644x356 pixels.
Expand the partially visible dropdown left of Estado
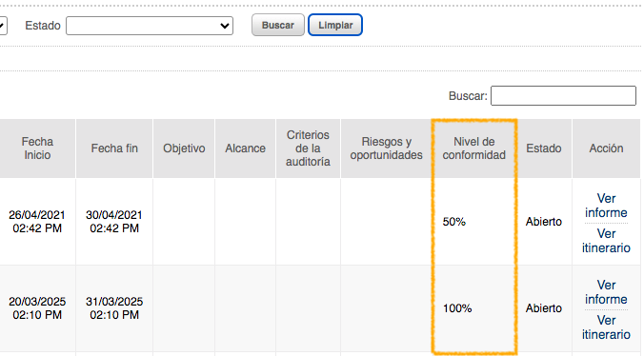tap(3, 26)
